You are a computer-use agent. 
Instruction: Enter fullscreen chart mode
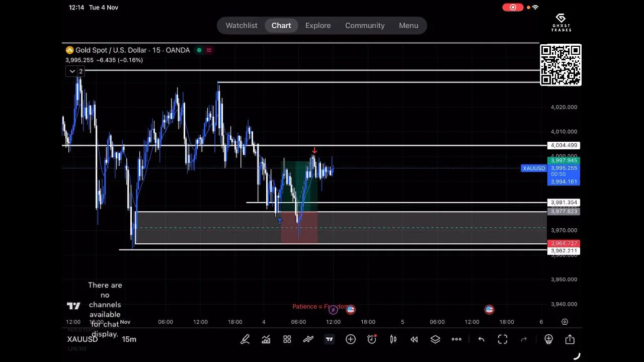click(503, 339)
